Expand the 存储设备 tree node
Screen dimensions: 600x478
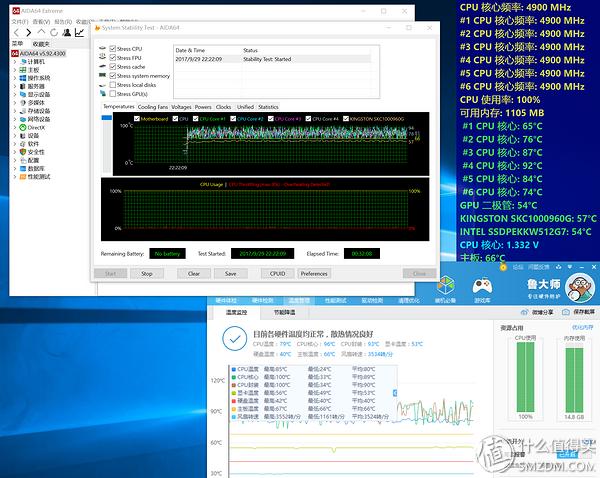coord(15,111)
